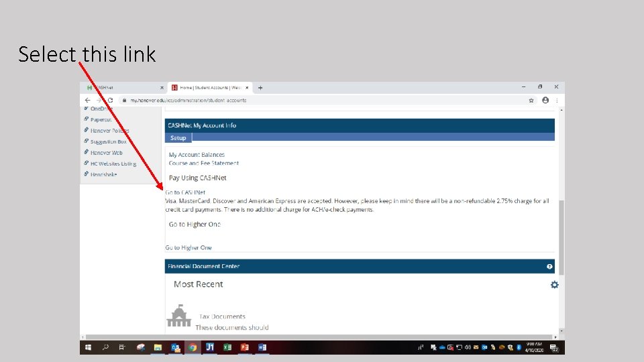Open the notification center icon

pyautogui.click(x=553, y=348)
